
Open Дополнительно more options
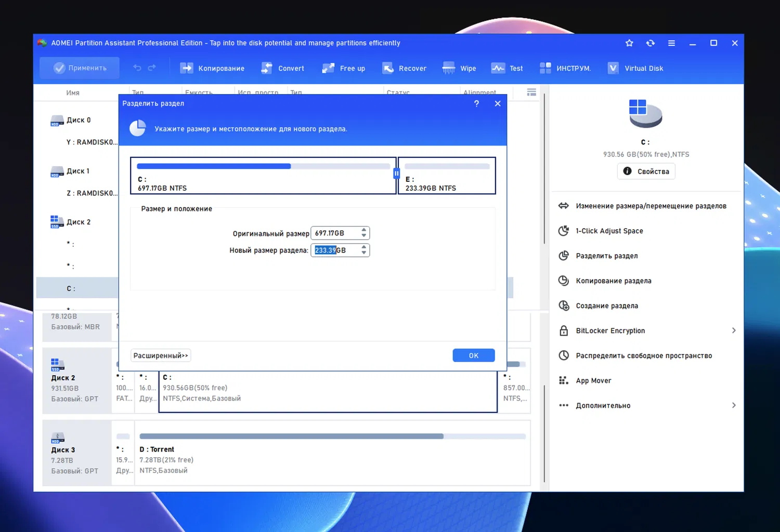603,405
